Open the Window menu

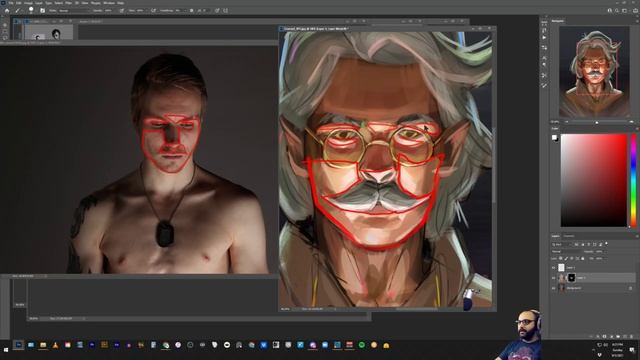pyautogui.click(x=109, y=3)
